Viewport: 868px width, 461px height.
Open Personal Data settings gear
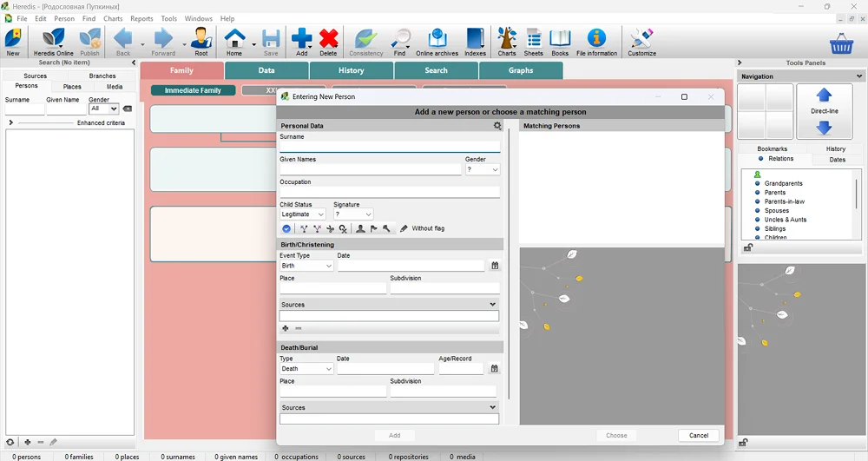pyautogui.click(x=497, y=126)
